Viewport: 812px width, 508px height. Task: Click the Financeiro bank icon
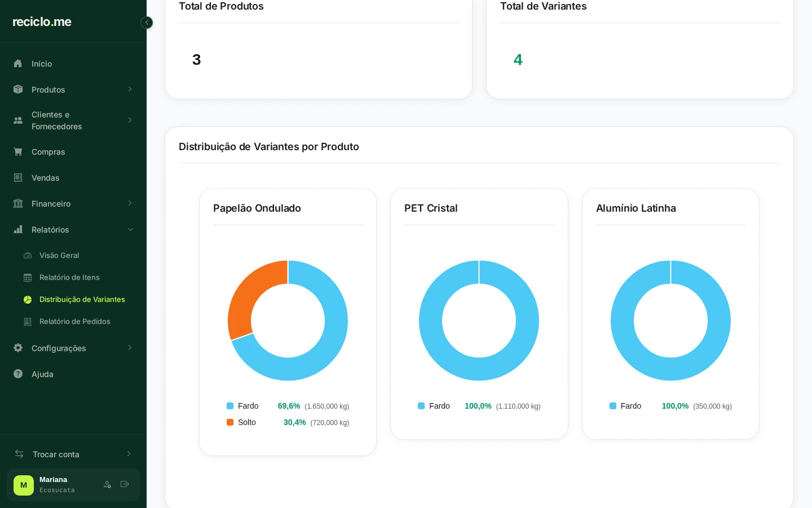[x=18, y=203]
